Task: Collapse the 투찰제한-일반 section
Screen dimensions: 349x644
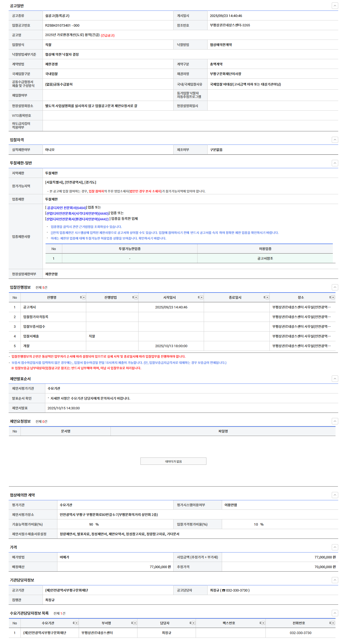Action: [335, 163]
